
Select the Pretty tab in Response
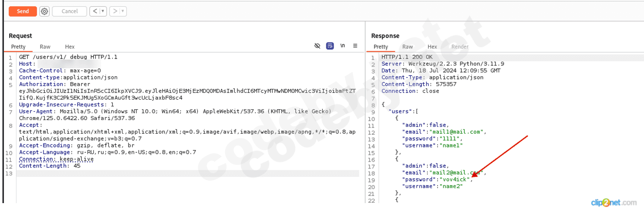point(380,47)
